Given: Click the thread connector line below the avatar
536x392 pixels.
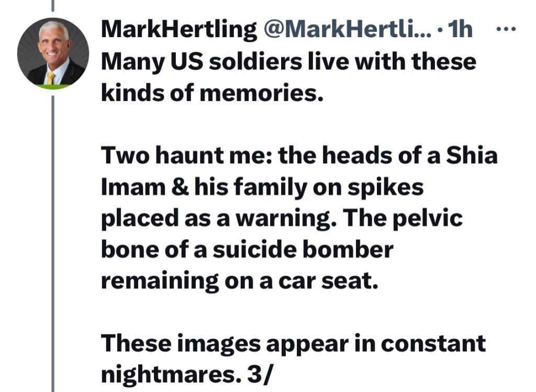Looking at the screenshot, I should coord(53,244).
